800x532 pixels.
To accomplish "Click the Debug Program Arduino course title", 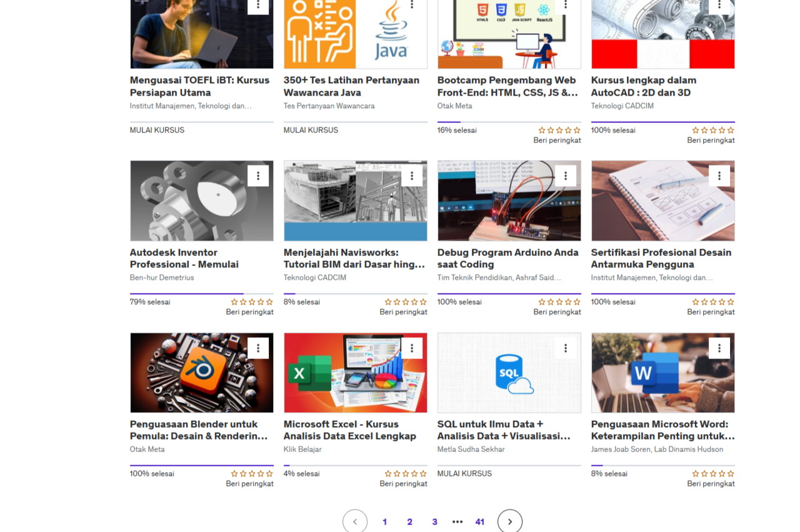I will click(x=507, y=259).
